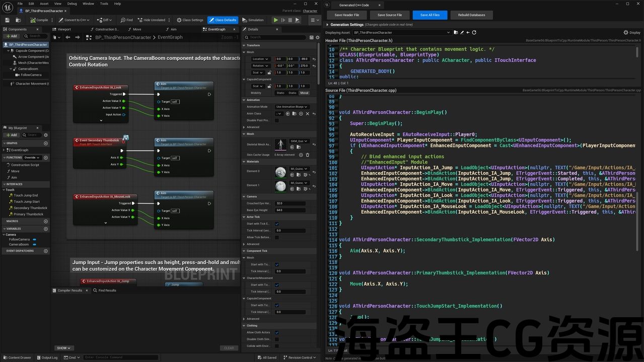Click the Save All Files button
The height and width of the screenshot is (362, 644).
coord(430,15)
